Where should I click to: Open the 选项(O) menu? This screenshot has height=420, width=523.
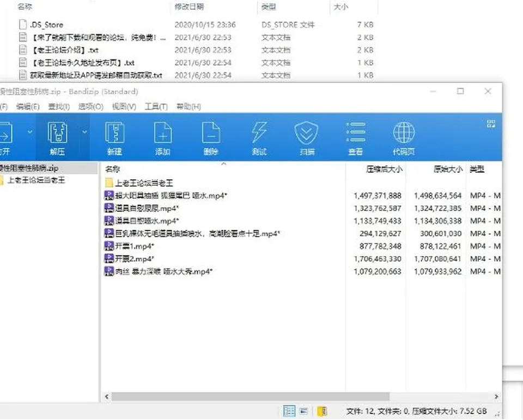pyautogui.click(x=91, y=107)
